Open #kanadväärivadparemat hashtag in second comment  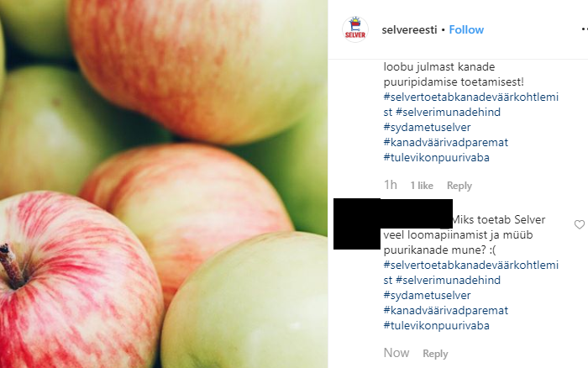point(445,311)
